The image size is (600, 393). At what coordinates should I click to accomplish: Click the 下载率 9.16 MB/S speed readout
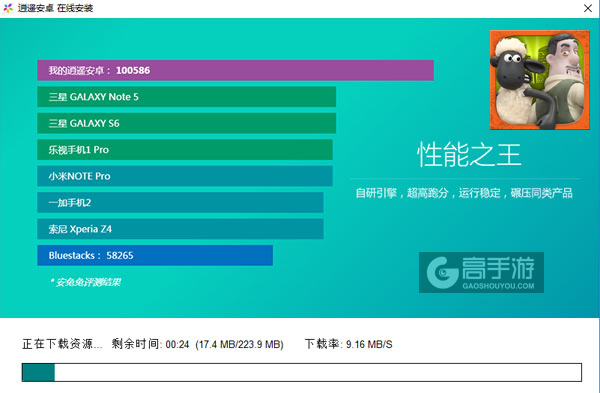349,344
